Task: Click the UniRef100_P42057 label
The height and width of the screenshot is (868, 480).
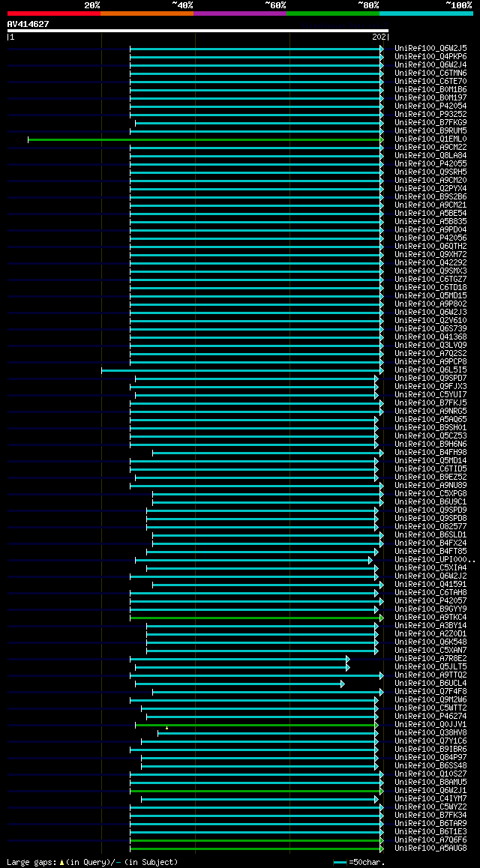Action: [430, 601]
